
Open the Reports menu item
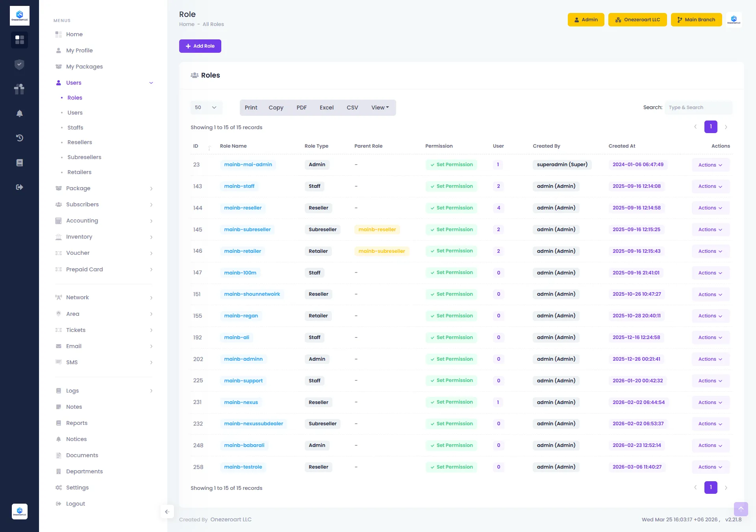click(76, 423)
